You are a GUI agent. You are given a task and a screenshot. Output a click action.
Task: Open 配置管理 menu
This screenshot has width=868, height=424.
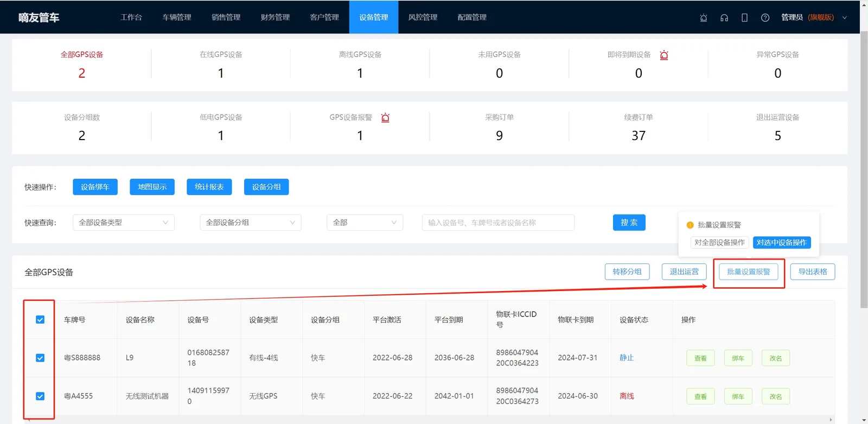pyautogui.click(x=472, y=17)
